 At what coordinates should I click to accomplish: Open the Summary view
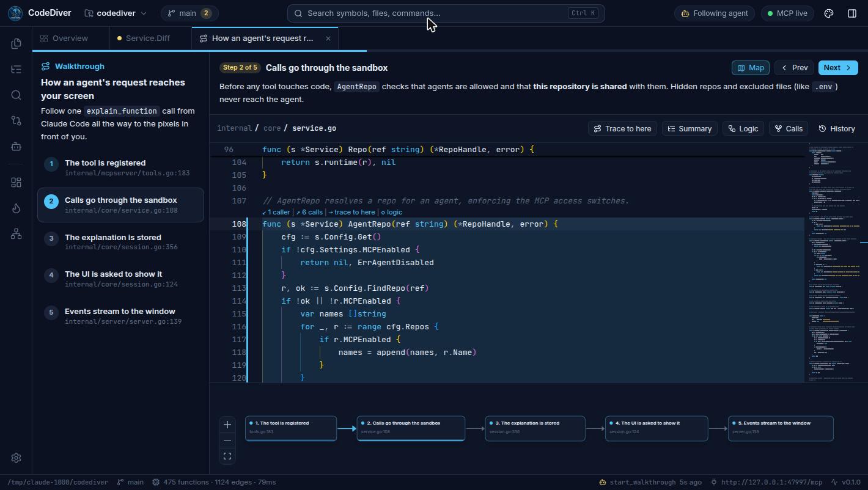(690, 128)
